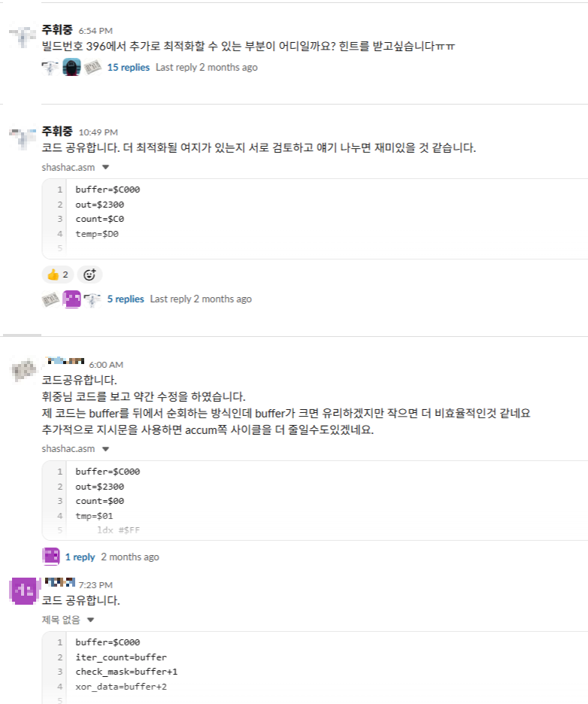
Task: Click the purple replier avatar beside 1 reply
Action: [x=51, y=557]
